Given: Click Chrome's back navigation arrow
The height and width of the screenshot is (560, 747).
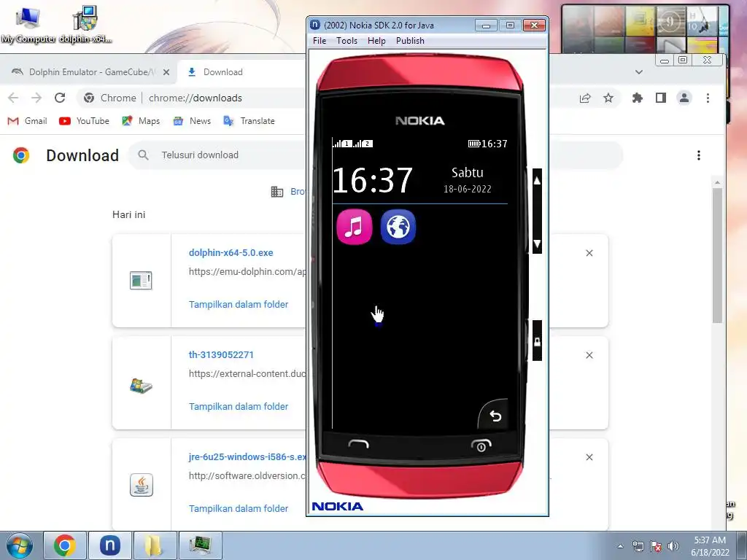Looking at the screenshot, I should coord(13,98).
